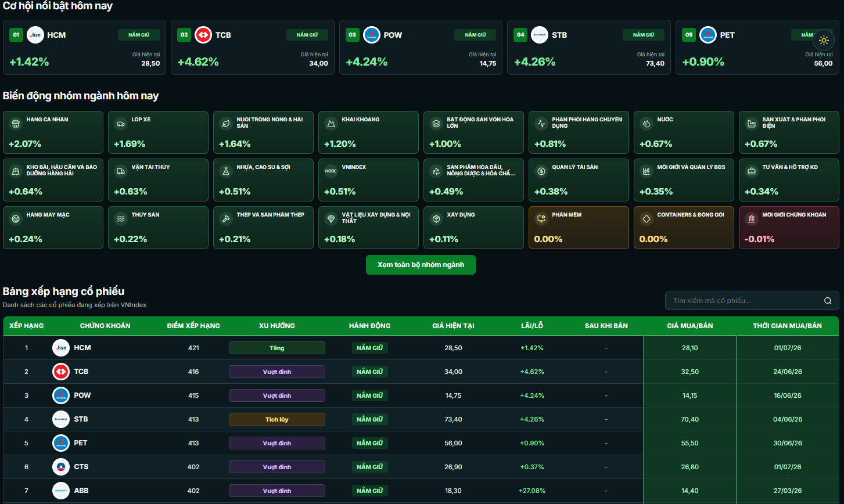The image size is (844, 504).
Task: Click the Nhựa, cao su & sợi flask icon
Action: (226, 171)
